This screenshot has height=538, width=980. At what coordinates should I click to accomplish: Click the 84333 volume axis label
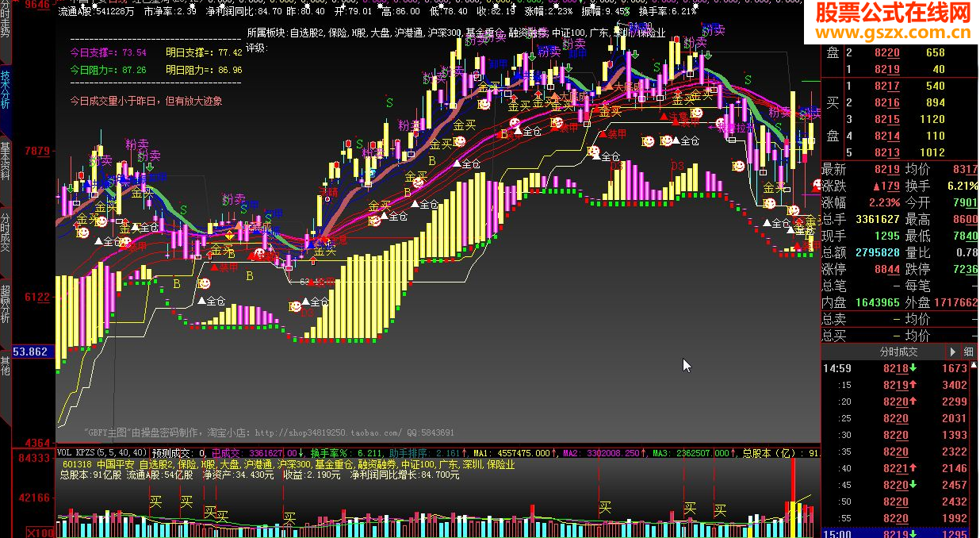pyautogui.click(x=33, y=457)
